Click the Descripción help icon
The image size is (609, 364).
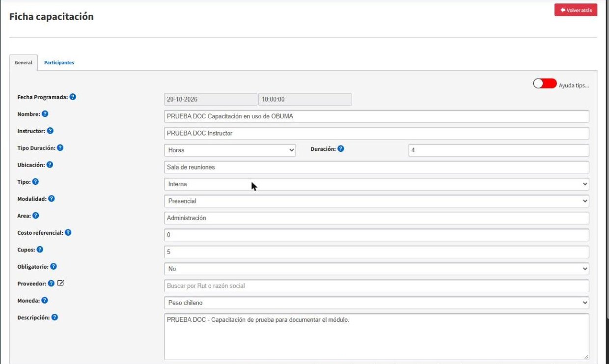coord(55,317)
